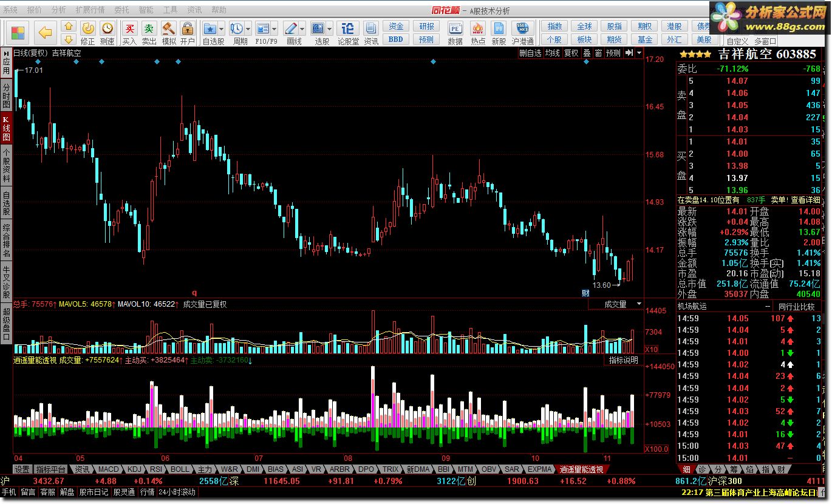
Task: Click the 板块 sector button
Action: (x=584, y=39)
